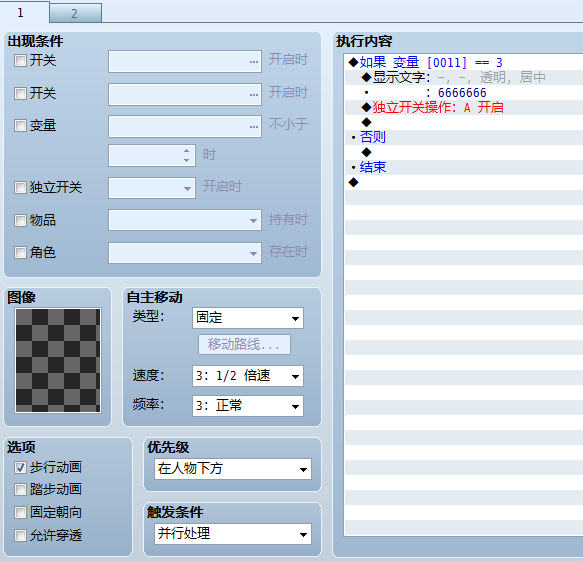The width and height of the screenshot is (583, 561).
Task: Click the event image checkerboard preview
Action: [58, 360]
